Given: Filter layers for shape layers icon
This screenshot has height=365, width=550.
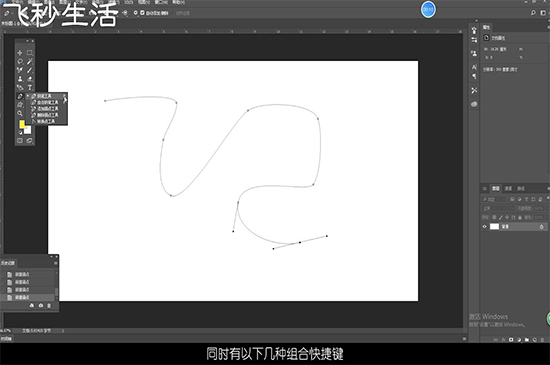Looking at the screenshot, I should pyautogui.click(x=534, y=199).
